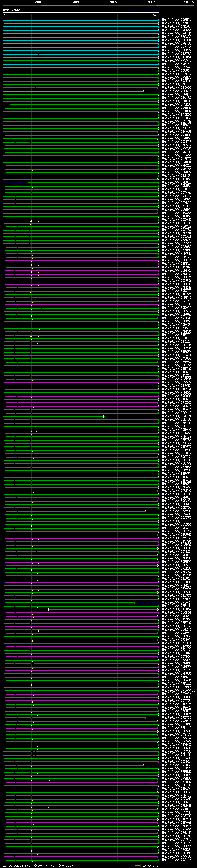The width and height of the screenshot is (197, 868).
Task: Select hit label UniRef100_Q94IP4
Action: click(176, 416)
